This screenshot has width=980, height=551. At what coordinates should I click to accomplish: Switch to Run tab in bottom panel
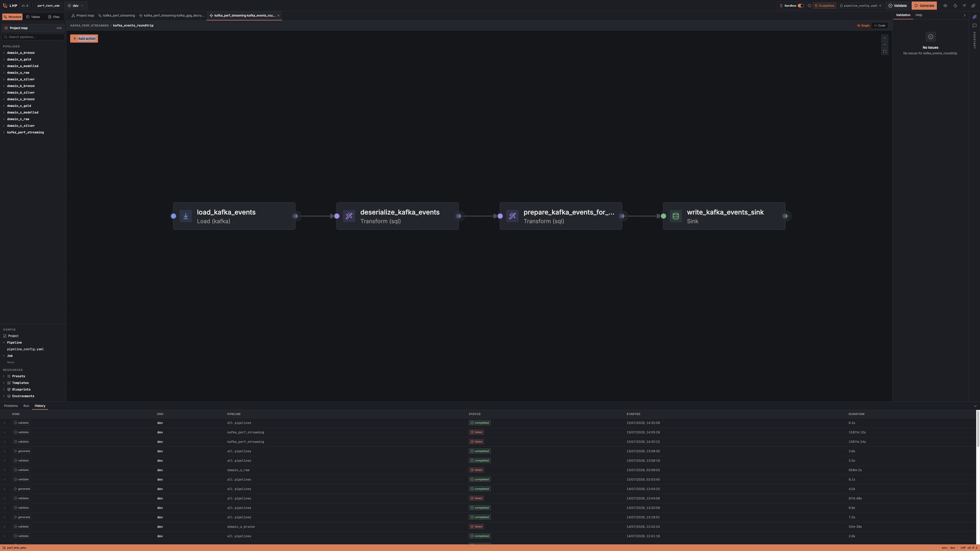point(26,406)
